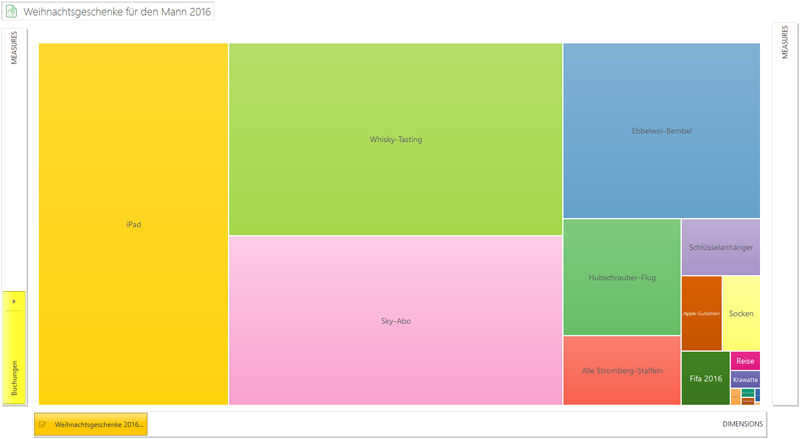Click the spreadsheet icon next to the title

11,11
